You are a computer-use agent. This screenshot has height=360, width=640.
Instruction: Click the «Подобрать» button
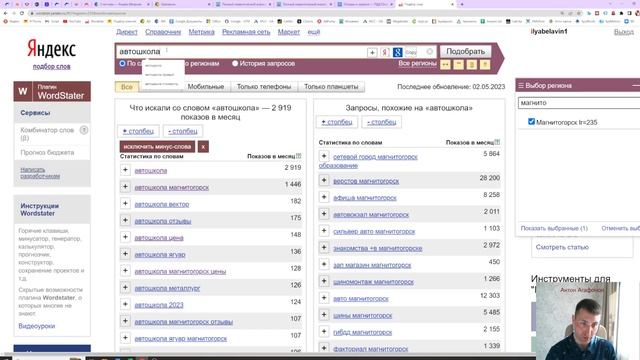(465, 51)
